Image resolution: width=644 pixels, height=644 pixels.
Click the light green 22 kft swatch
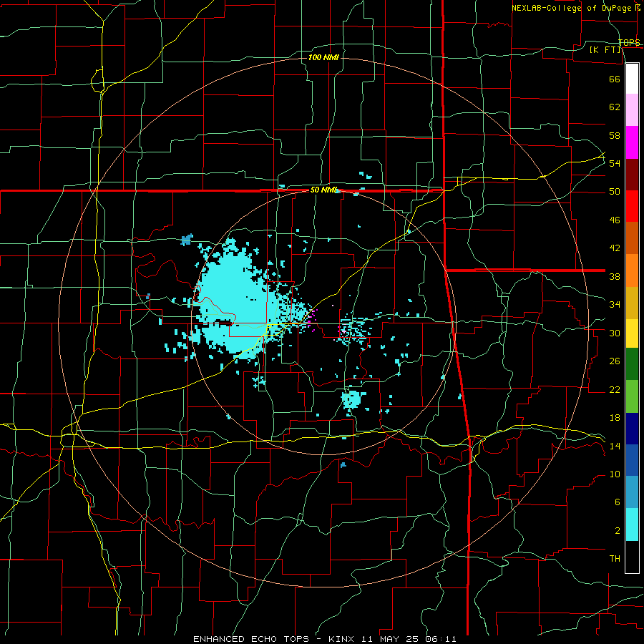(x=632, y=396)
